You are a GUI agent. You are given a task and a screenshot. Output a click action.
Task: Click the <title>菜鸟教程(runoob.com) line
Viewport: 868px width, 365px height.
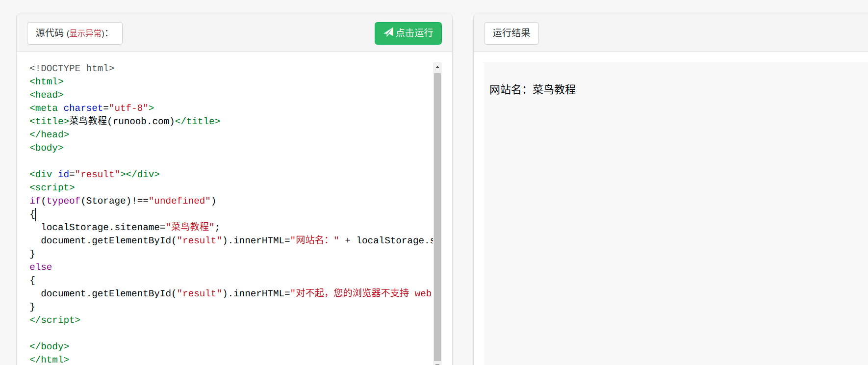125,121
